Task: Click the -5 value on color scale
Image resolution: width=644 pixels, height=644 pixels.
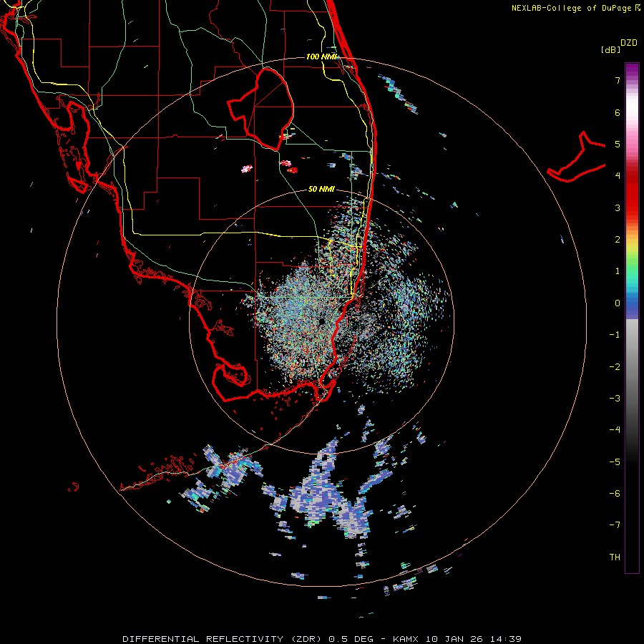Action: coord(615,462)
